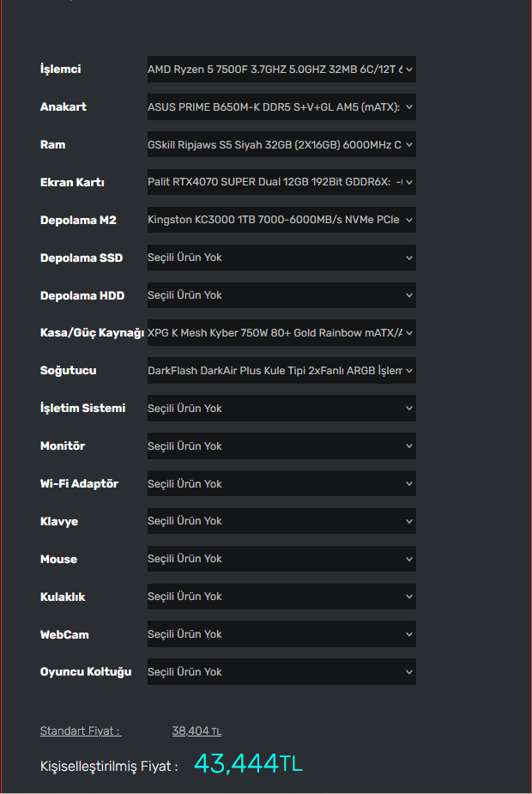532x794 pixels.
Task: Click the 38,404 TL standard price
Action: (196, 731)
